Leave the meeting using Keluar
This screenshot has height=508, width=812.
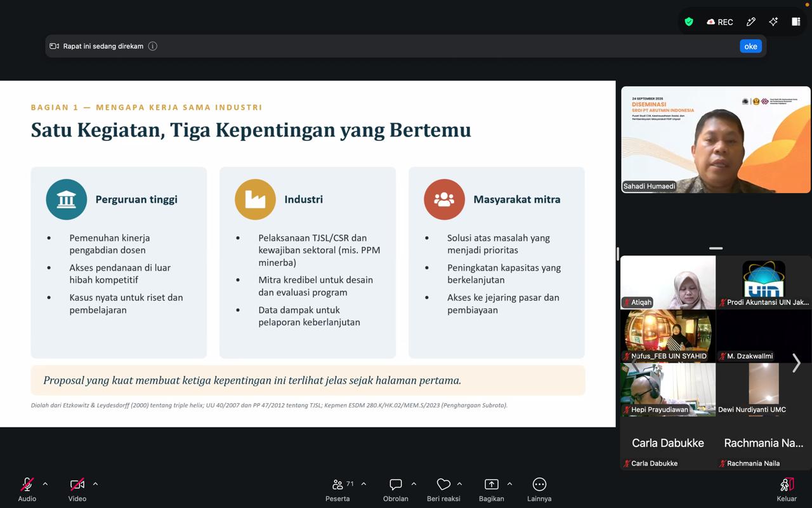[787, 490]
